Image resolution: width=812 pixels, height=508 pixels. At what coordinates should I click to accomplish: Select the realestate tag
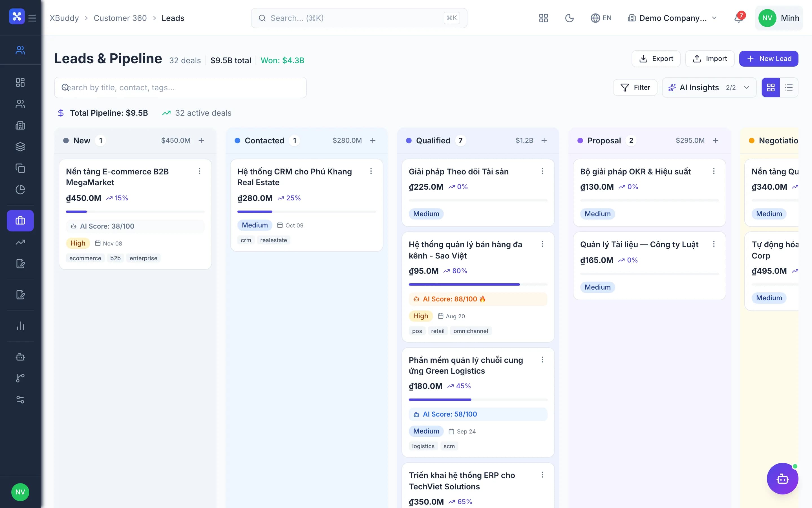pyautogui.click(x=273, y=240)
